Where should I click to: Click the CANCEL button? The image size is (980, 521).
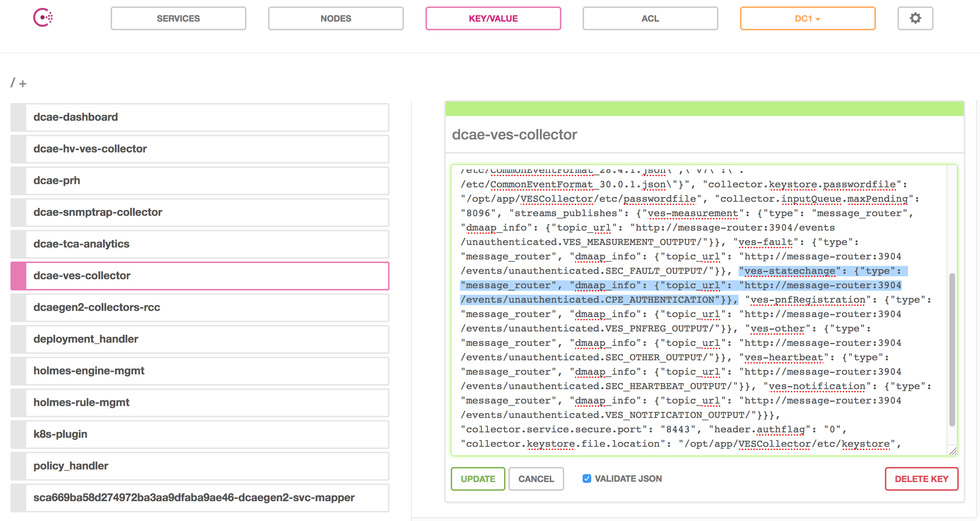pyautogui.click(x=536, y=479)
